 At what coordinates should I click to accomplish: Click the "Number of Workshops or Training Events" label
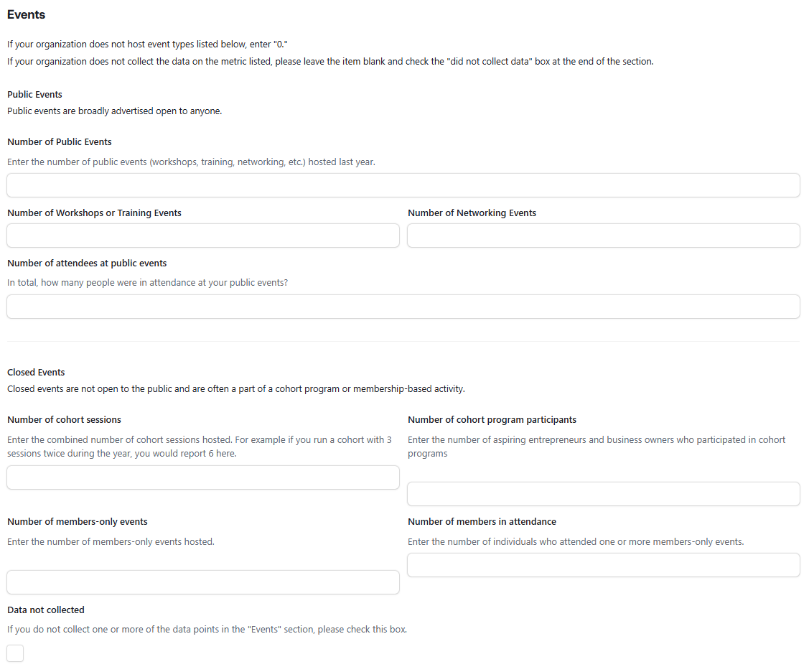pyautogui.click(x=94, y=213)
